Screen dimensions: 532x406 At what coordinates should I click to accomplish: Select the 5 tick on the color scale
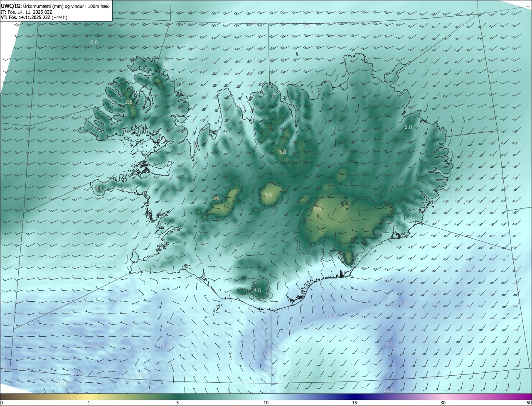pyautogui.click(x=177, y=403)
